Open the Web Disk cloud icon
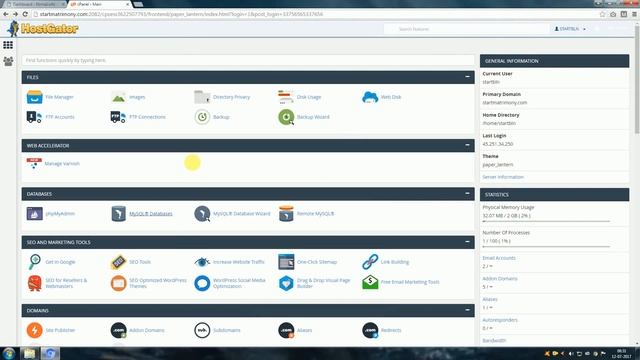Screen dimensions: 640x360 pyautogui.click(x=370, y=97)
